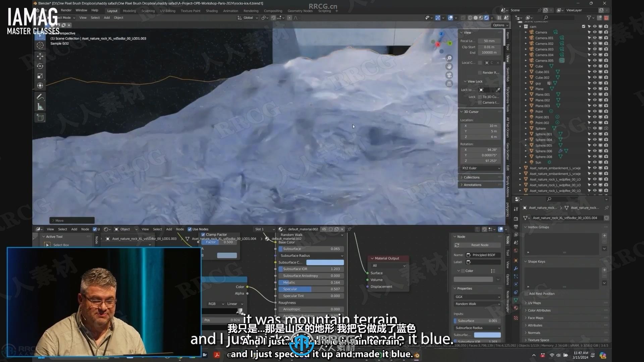This screenshot has width=644, height=362.
Task: Click the Subsurface Color swatch on BSDF node
Action: click(x=325, y=262)
